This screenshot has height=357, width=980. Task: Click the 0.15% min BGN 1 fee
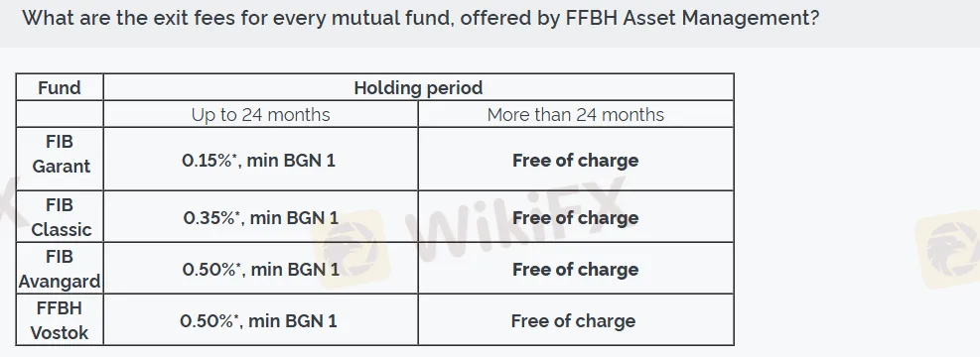click(x=259, y=161)
